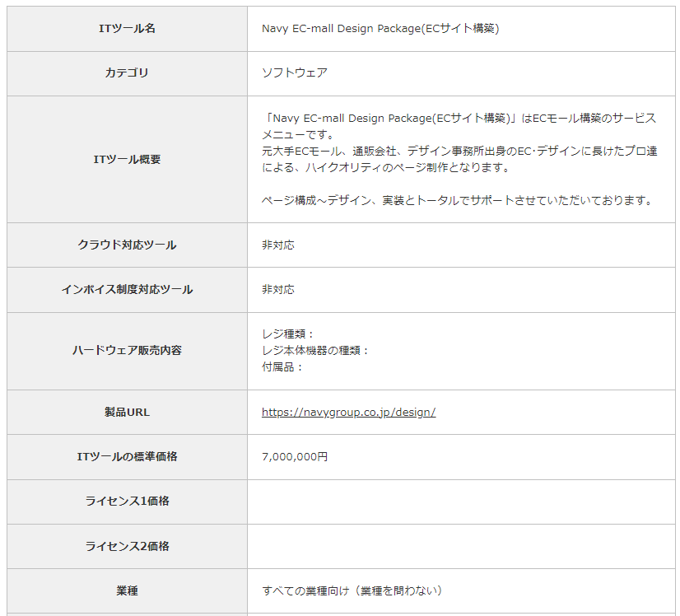Click the レジ種類： line
Image resolution: width=680 pixels, height=616 pixels.
pos(287,334)
